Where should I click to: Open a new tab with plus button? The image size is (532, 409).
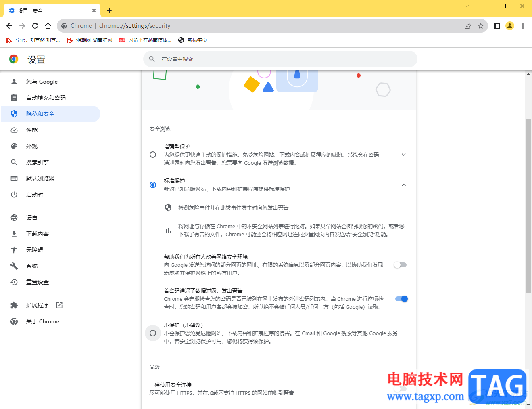pyautogui.click(x=109, y=10)
